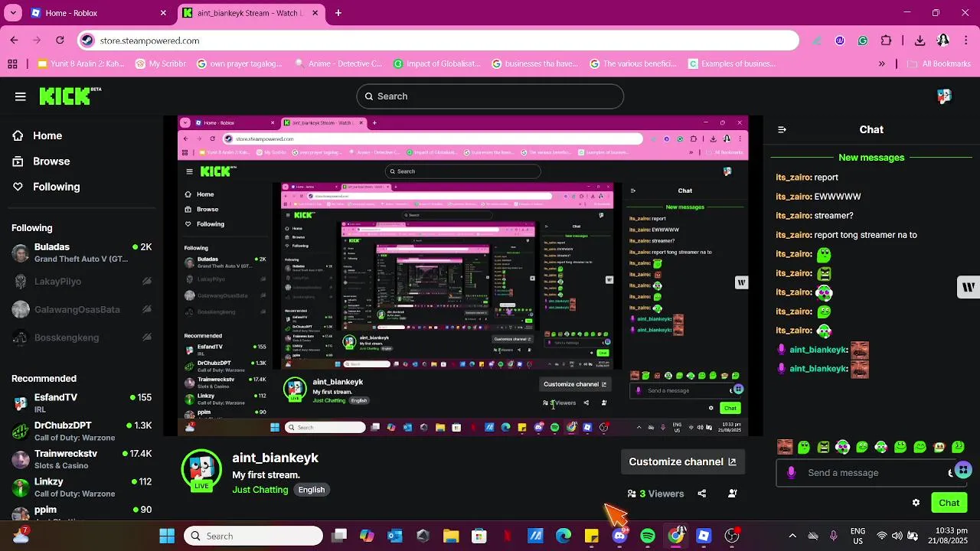Click the English language tag
Screen dimensions: 980x551
click(x=312, y=490)
